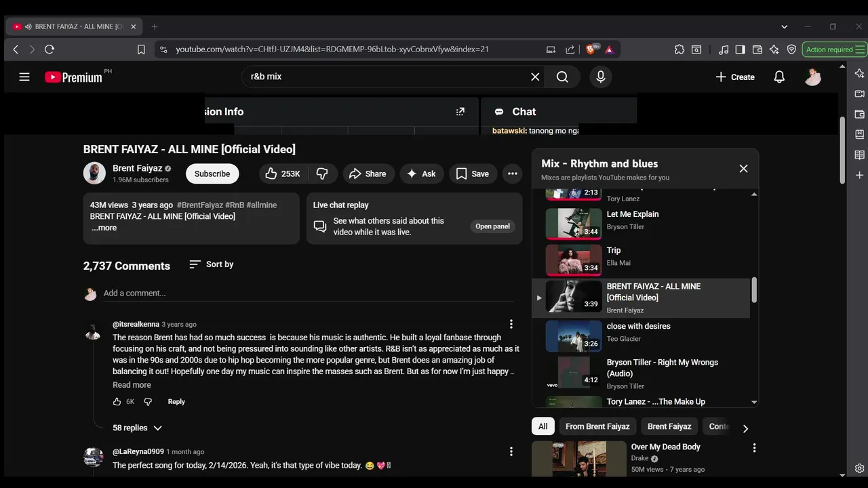868x488 pixels.
Task: Open the Sort by comments dropdown
Action: coord(211,264)
